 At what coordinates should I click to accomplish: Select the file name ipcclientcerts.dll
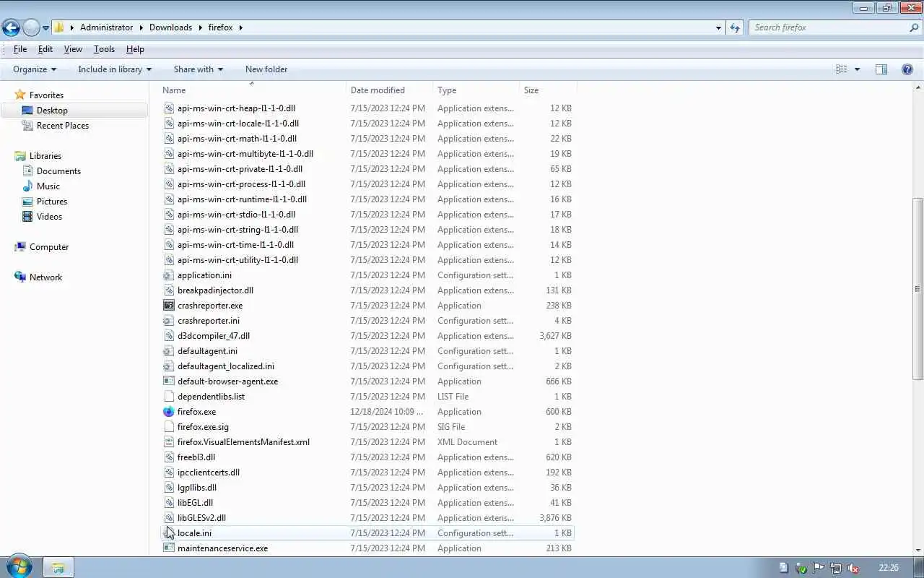pos(209,473)
